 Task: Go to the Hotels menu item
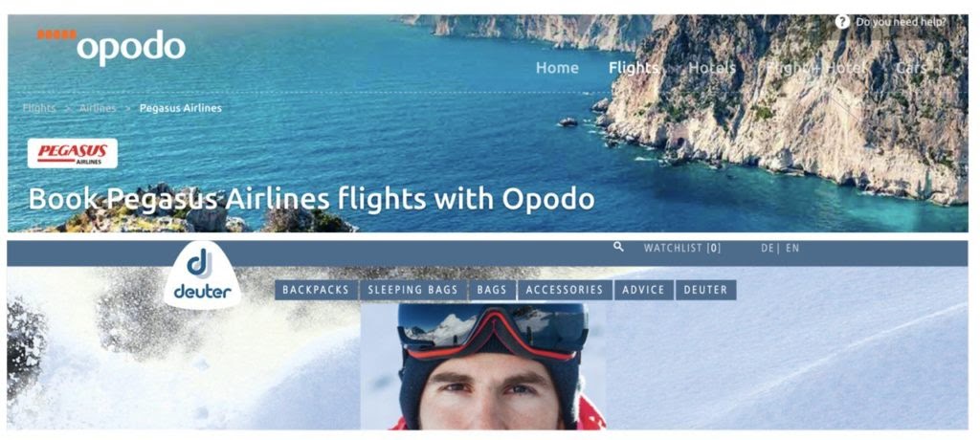(712, 68)
